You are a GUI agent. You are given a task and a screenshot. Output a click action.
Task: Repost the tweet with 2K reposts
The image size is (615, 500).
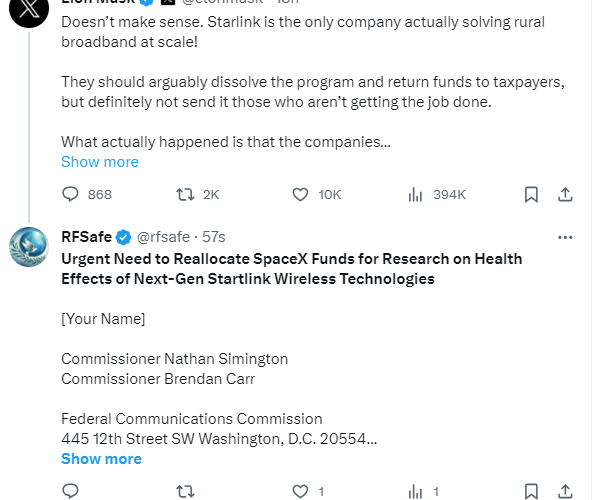[x=185, y=194]
